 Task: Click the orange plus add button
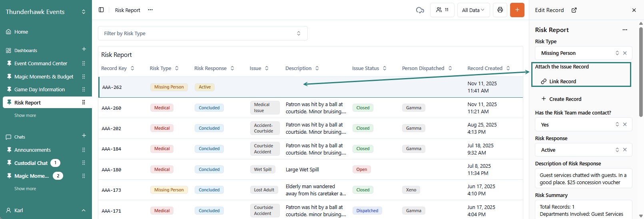coord(517,10)
